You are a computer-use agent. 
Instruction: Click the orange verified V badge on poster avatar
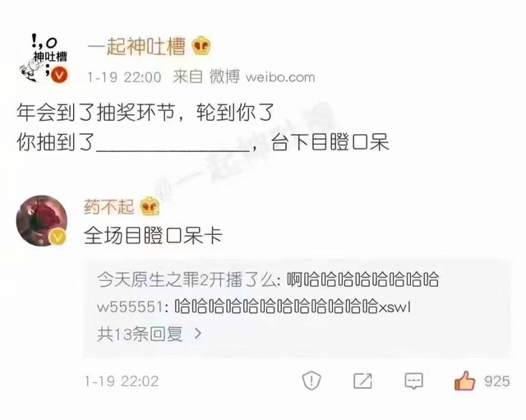point(59,75)
